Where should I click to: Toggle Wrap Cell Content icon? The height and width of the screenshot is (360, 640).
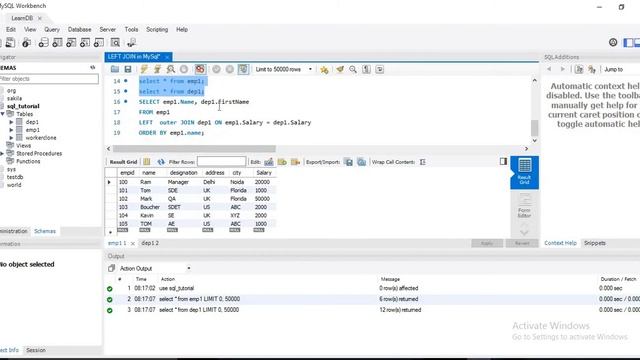point(422,162)
